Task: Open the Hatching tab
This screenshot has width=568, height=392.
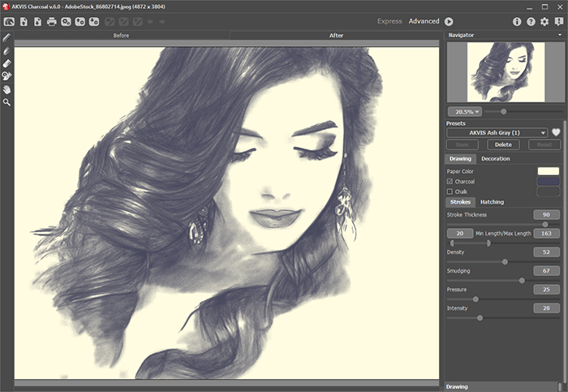Action: 492,201
